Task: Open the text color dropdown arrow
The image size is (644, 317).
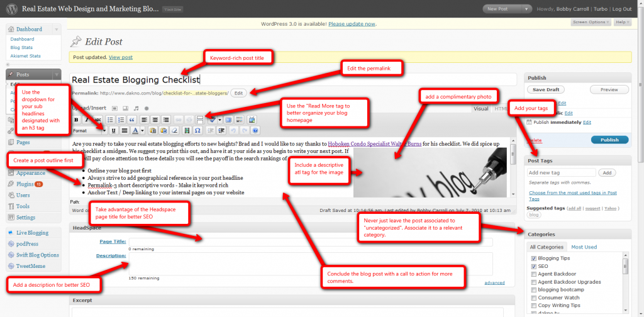Action: [x=142, y=131]
